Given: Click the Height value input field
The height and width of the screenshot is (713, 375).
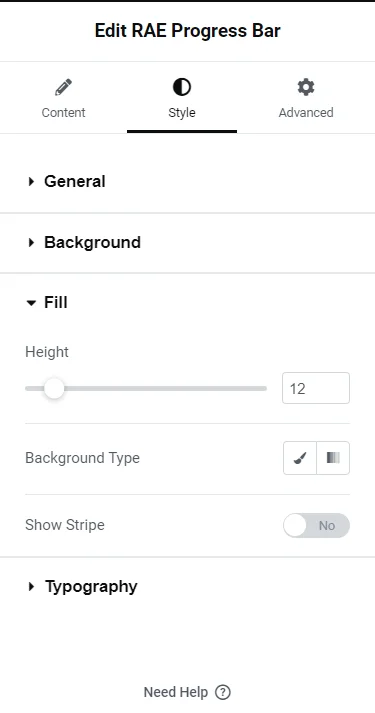Looking at the screenshot, I should [316, 388].
